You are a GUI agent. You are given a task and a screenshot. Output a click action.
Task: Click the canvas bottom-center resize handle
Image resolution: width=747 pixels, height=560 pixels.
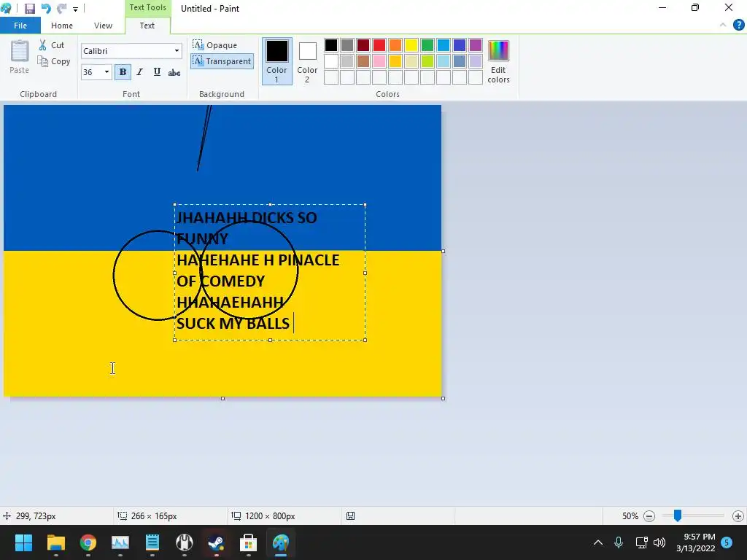222,399
